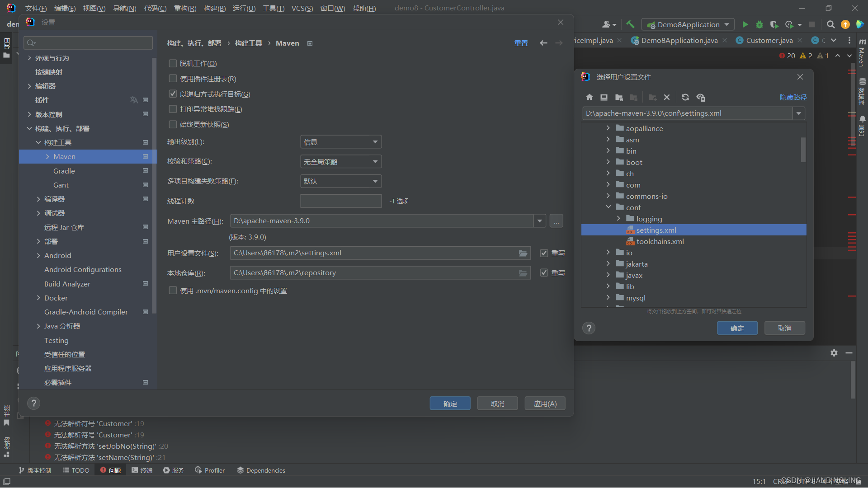Open Maven tool window on right sidebar
Viewport: 868px width, 488px height.
862,52
